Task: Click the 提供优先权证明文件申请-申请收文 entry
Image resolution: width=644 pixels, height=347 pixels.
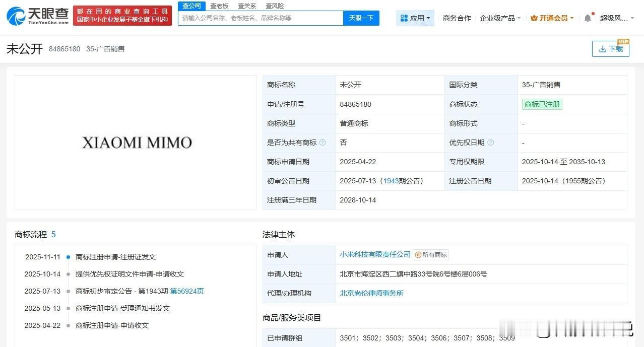Action: pos(130,274)
